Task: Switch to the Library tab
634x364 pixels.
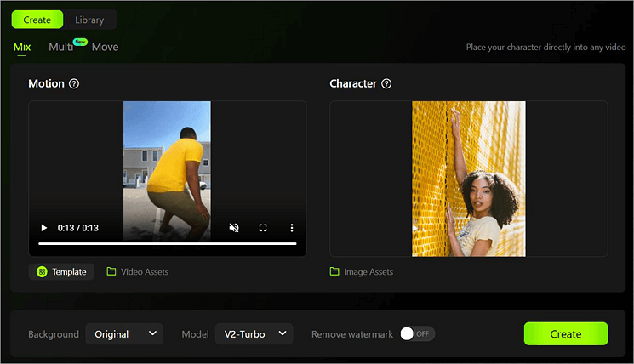Action: tap(89, 20)
